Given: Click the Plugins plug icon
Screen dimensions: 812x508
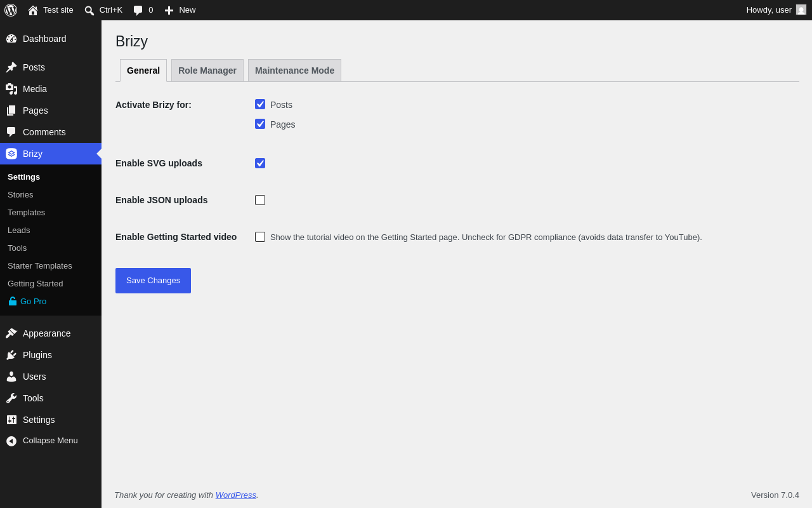Looking at the screenshot, I should pyautogui.click(x=11, y=355).
